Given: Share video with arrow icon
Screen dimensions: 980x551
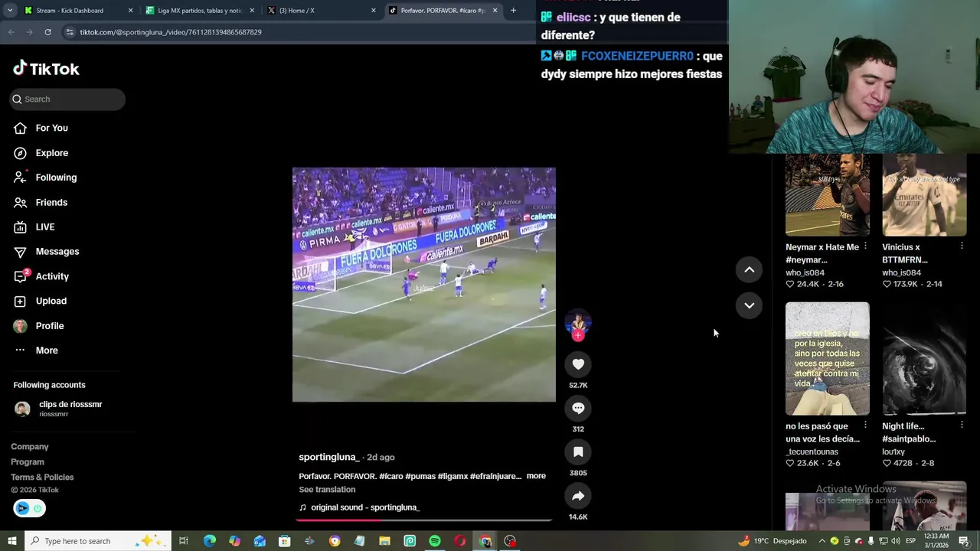Looking at the screenshot, I should coord(578,496).
